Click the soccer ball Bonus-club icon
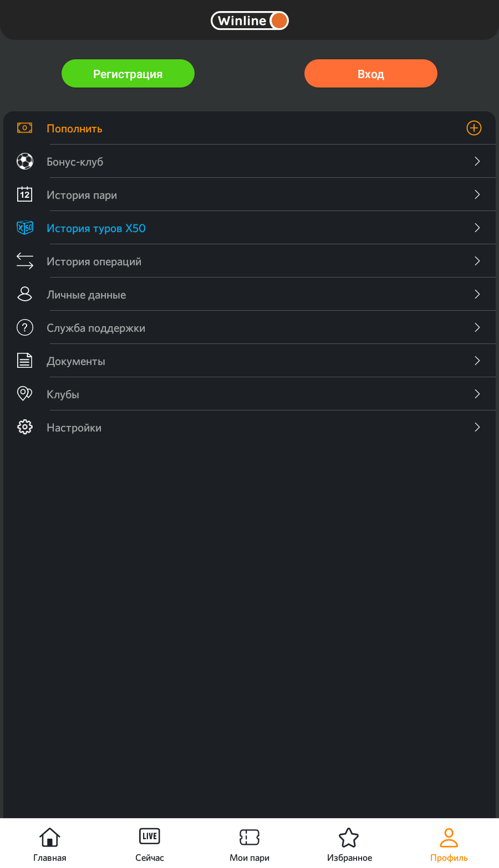 [x=25, y=161]
